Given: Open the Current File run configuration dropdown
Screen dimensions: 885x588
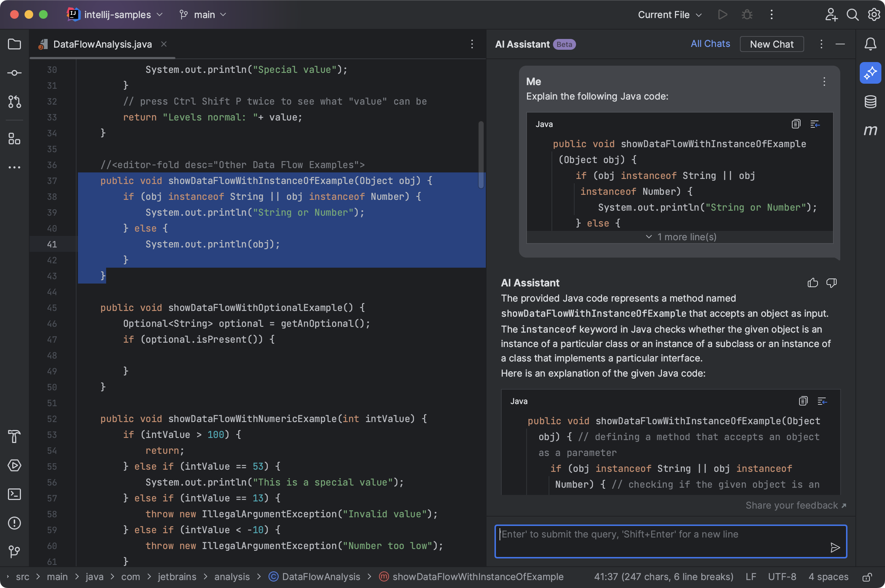Looking at the screenshot, I should point(669,15).
